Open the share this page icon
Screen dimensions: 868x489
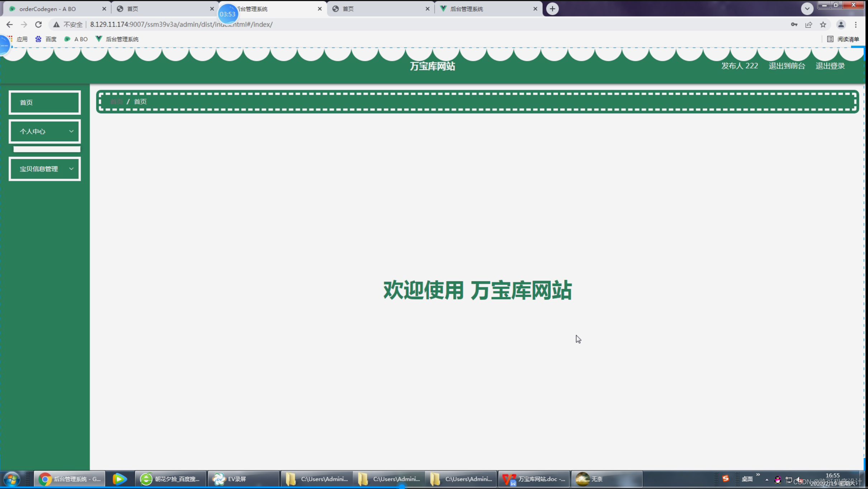pos(809,24)
